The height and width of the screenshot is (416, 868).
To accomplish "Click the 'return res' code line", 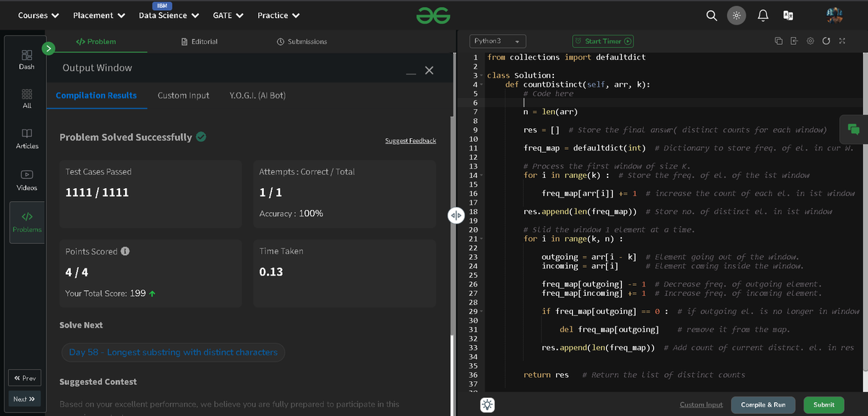I will click(x=546, y=375).
